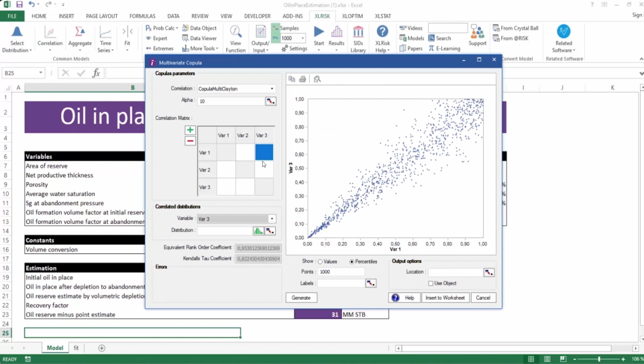Pick a cell range for Labels
This screenshot has width=644, height=364.
(371, 283)
